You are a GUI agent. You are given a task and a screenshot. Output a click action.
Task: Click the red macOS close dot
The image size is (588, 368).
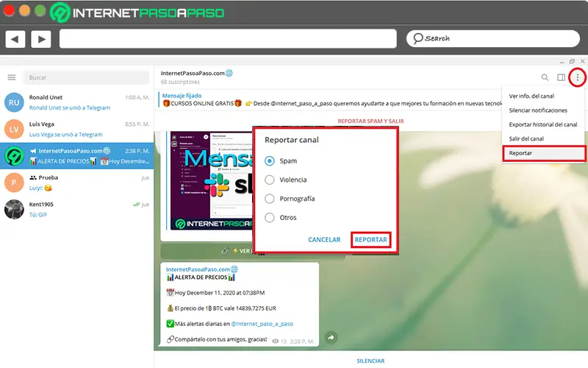click(9, 10)
